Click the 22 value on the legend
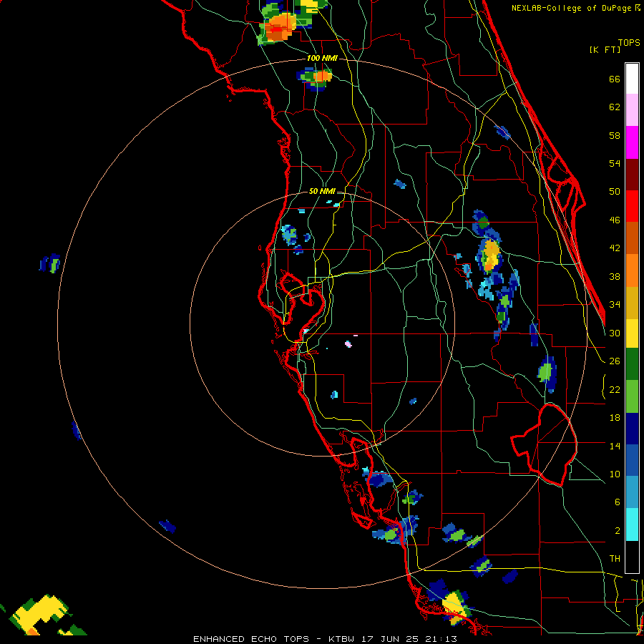 tap(615, 389)
